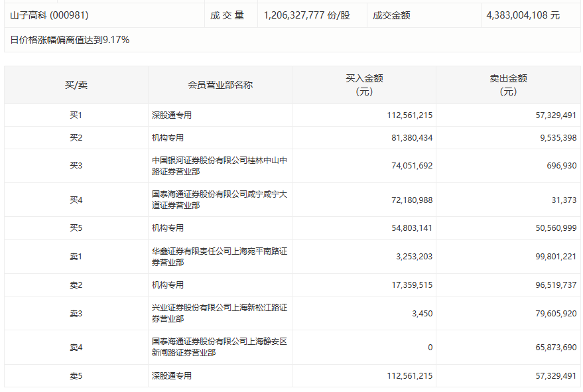Click the note 日价格涨幅偏离值达到9.17%
583x392 pixels.
pos(70,40)
